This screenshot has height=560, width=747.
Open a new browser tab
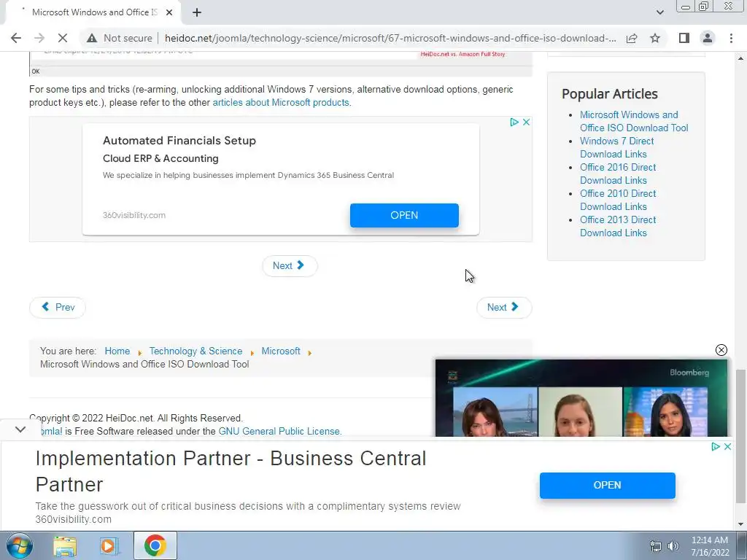point(197,12)
